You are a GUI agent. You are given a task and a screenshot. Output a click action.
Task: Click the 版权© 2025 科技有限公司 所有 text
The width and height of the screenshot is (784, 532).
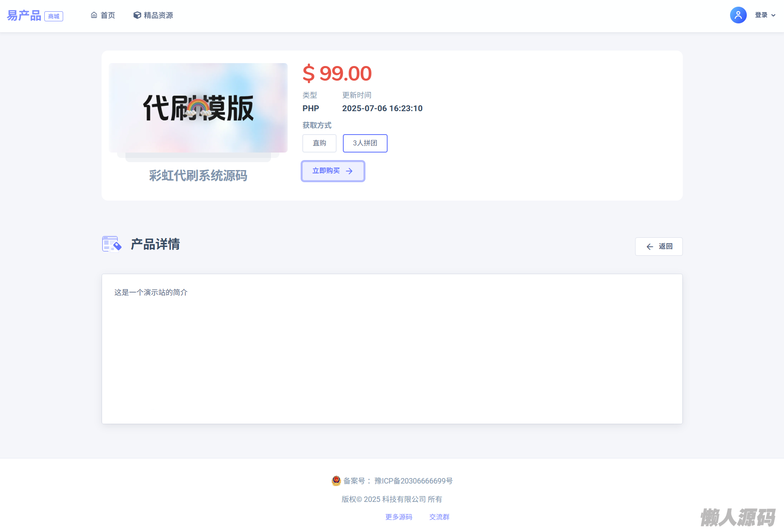(x=392, y=499)
